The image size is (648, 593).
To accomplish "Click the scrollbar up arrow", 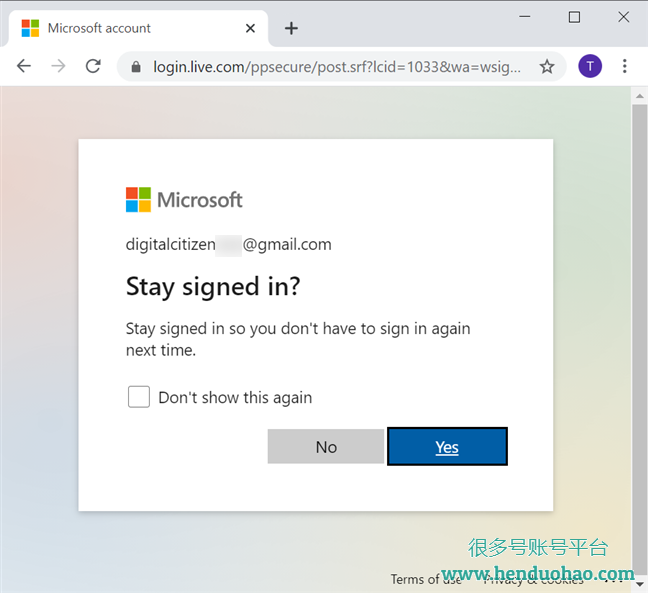I will click(x=639, y=96).
